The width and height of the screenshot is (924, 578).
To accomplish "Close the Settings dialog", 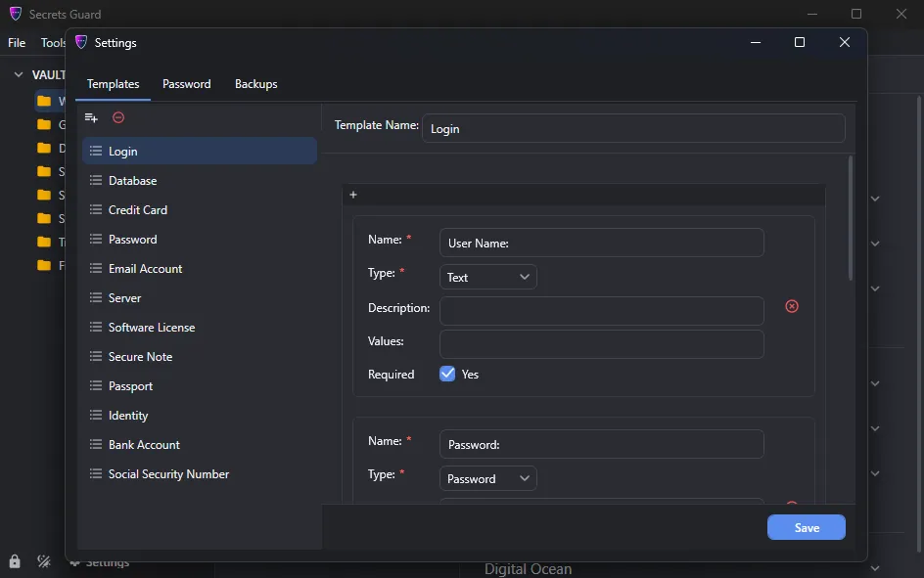I will click(845, 42).
